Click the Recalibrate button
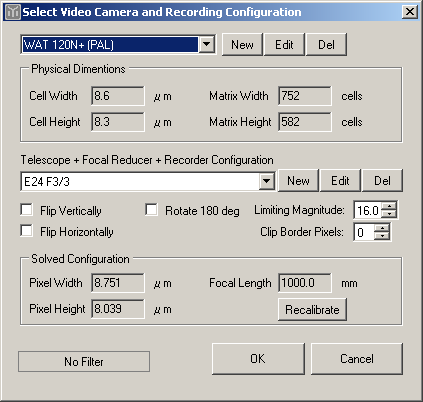The height and width of the screenshot is (402, 423). coord(312,310)
